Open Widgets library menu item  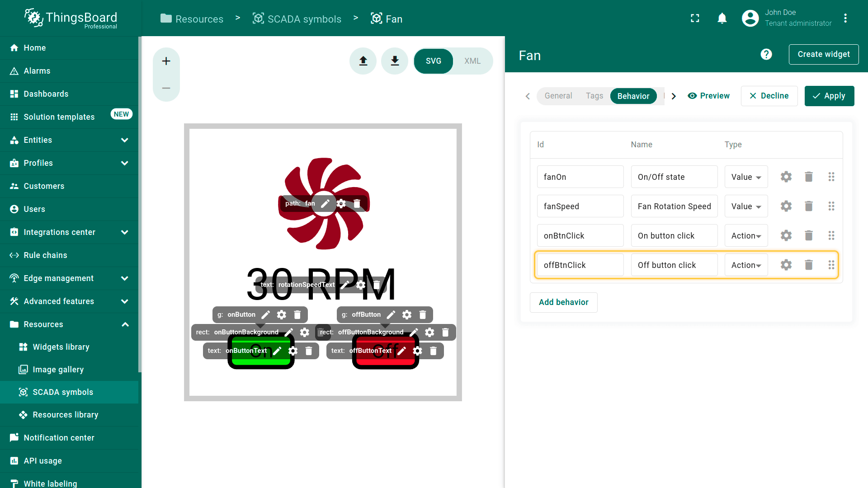click(61, 347)
